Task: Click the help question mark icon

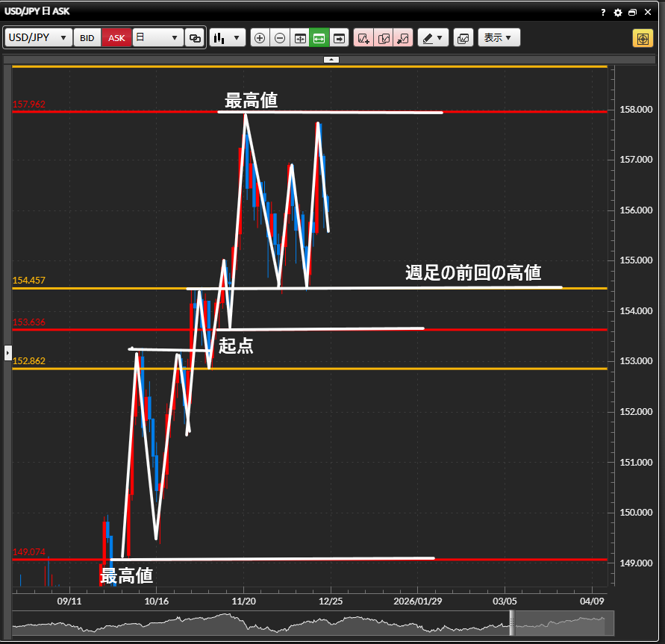Action: coord(603,13)
